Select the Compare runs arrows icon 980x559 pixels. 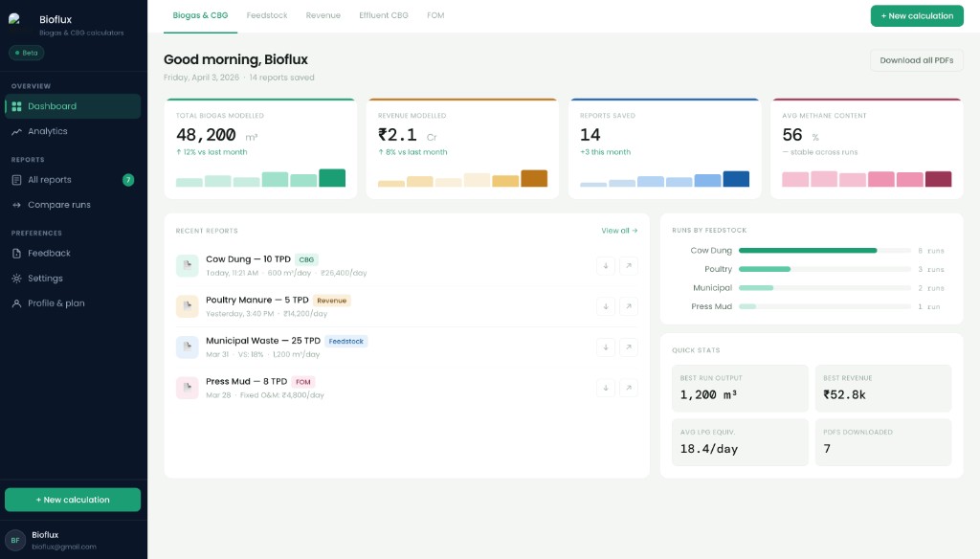tap(18, 204)
